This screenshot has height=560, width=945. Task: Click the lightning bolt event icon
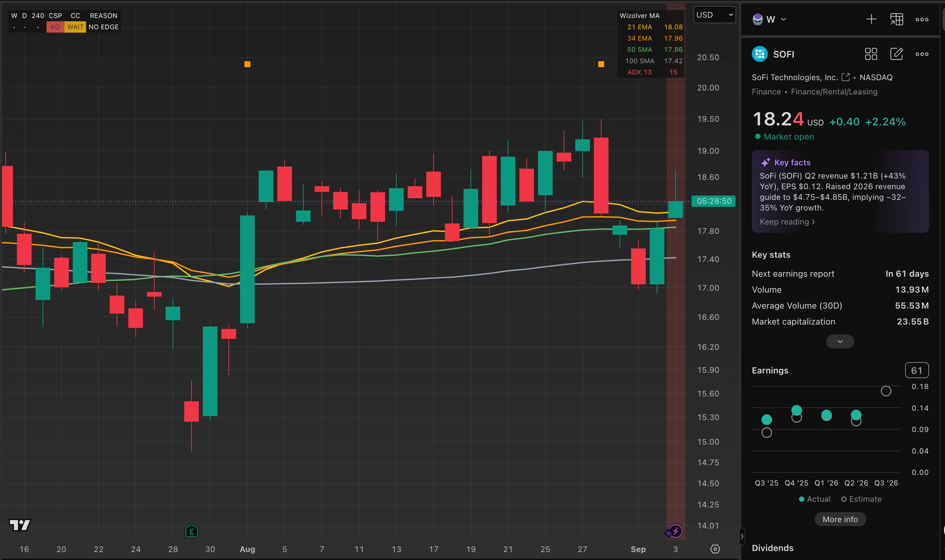point(675,531)
